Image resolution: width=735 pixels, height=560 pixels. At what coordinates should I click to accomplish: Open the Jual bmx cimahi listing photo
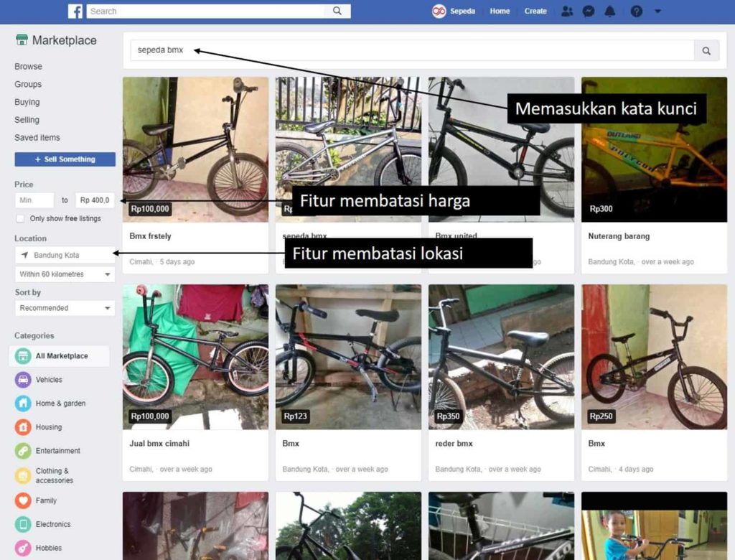click(x=195, y=356)
